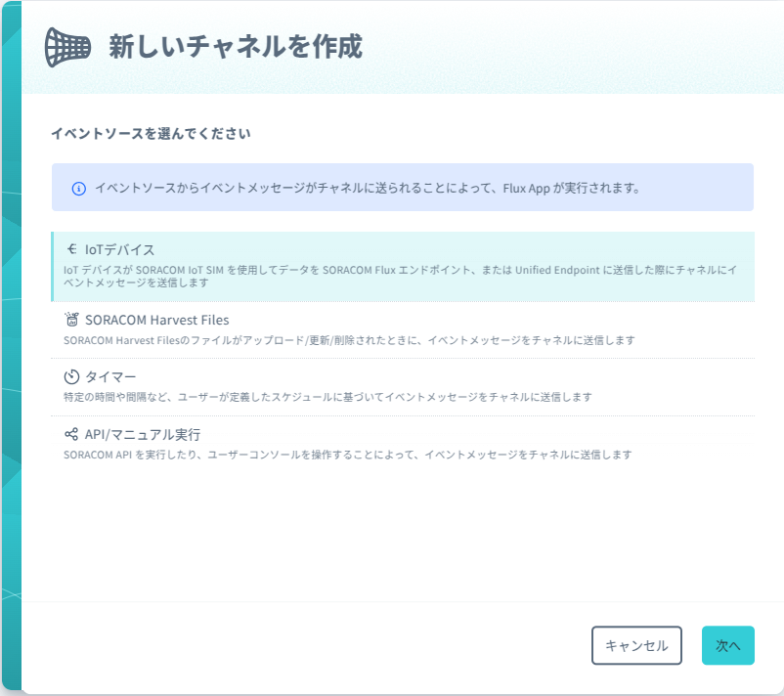Click the info icon in blue banner
The width and height of the screenshot is (784, 696).
tap(79, 189)
